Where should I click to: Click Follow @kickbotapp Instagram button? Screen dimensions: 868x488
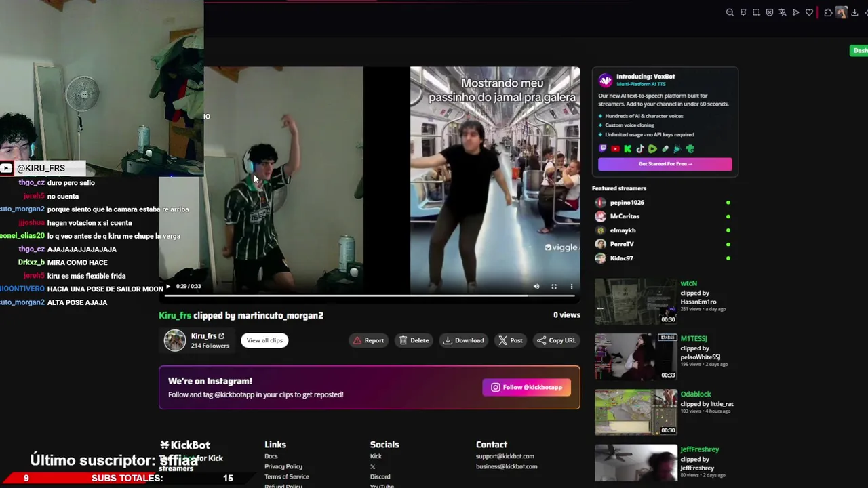pyautogui.click(x=527, y=387)
